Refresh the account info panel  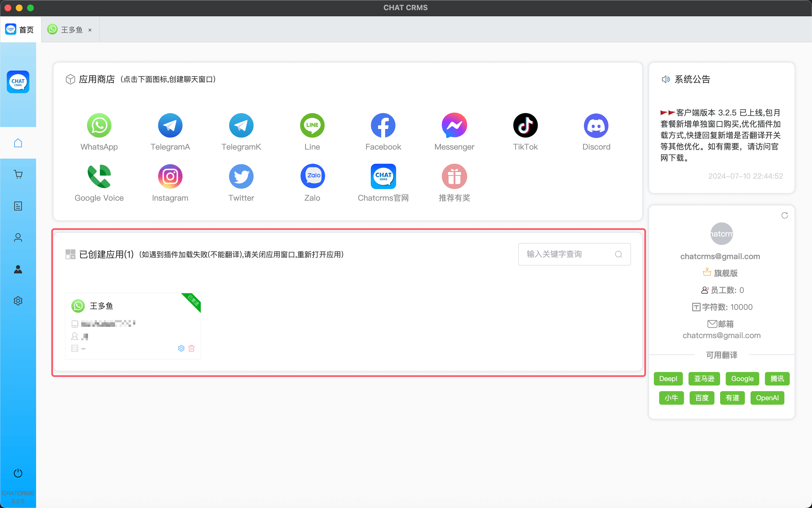tap(784, 215)
